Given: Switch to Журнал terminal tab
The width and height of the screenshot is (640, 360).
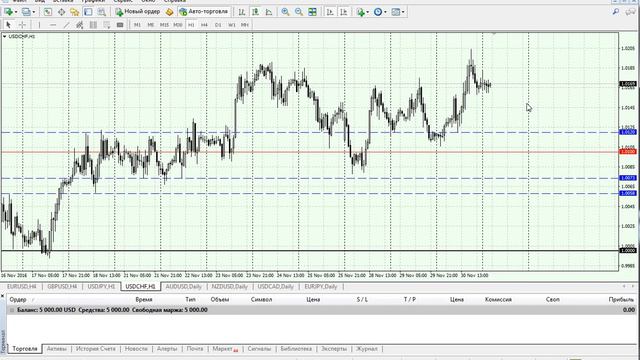Looking at the screenshot, I should pyautogui.click(x=367, y=349).
